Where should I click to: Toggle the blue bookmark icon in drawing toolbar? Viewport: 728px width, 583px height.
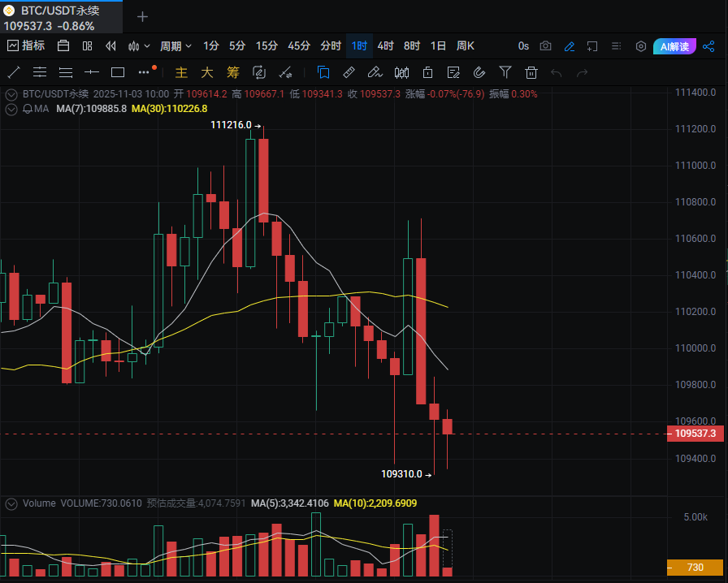pos(323,72)
